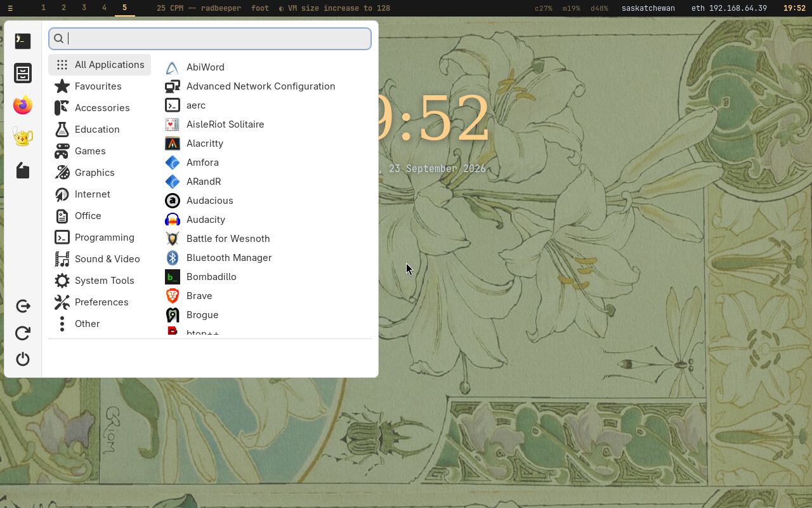Click the eth 192.168.64.39 network status
Image resolution: width=812 pixels, height=508 pixels.
pos(729,8)
